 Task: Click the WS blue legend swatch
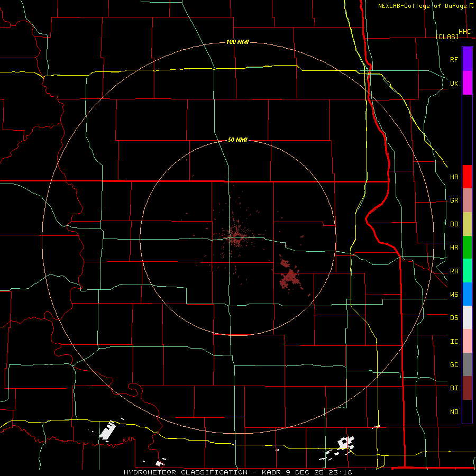point(467,294)
